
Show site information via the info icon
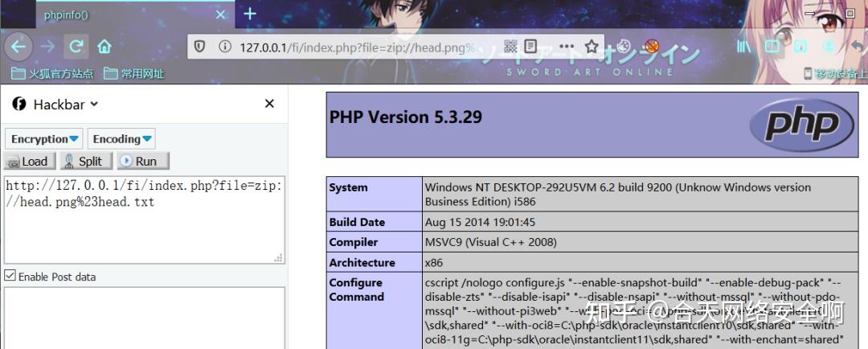pyautogui.click(x=225, y=47)
